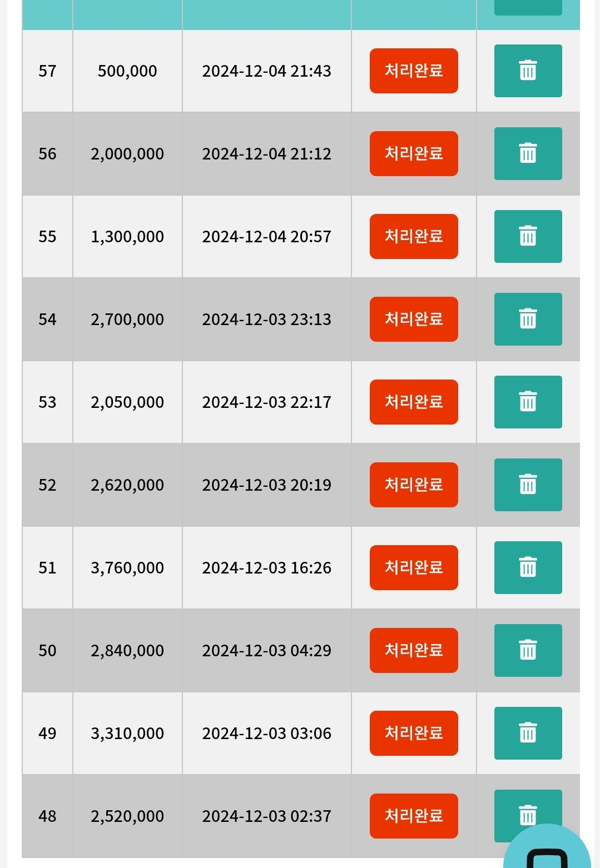Select the 2,840,000 amount cell
This screenshot has height=868, width=600.
(127, 650)
